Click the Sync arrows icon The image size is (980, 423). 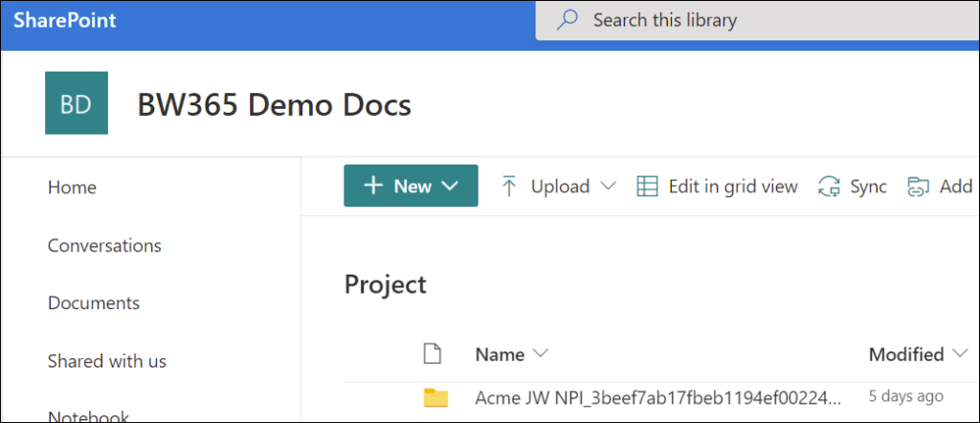tap(828, 187)
